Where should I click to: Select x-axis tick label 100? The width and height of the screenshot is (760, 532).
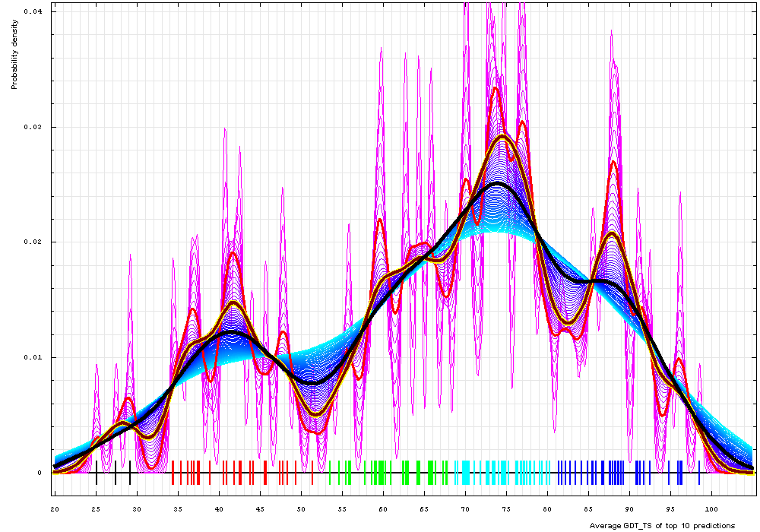711,507
